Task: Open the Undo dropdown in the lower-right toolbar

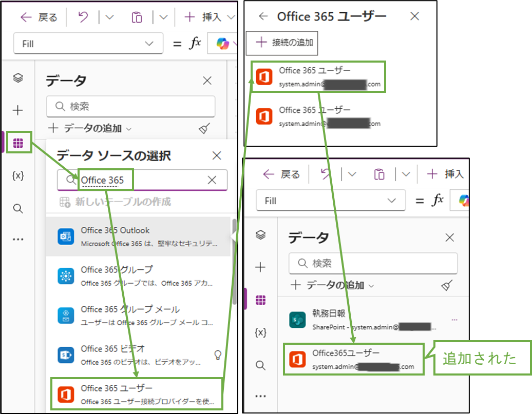Action: click(352, 174)
